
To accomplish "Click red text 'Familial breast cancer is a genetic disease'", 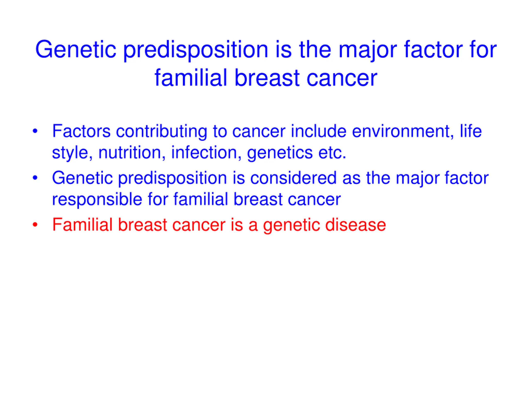I will [x=219, y=225].
